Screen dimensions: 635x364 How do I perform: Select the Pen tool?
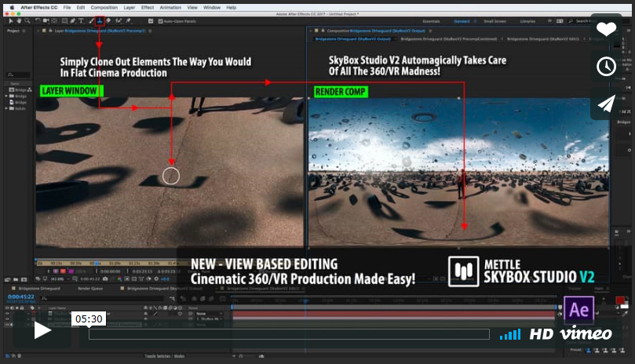point(73,20)
